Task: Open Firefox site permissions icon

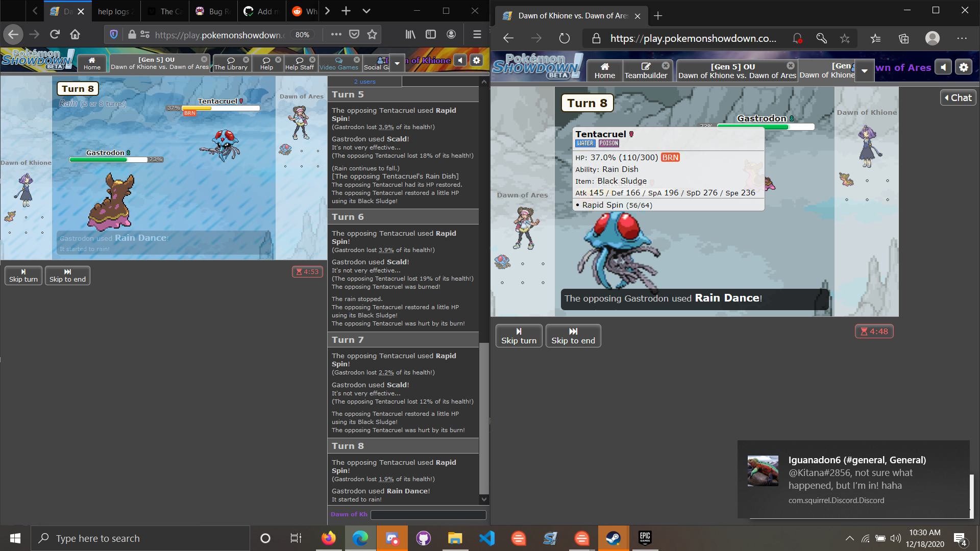Action: (145, 35)
